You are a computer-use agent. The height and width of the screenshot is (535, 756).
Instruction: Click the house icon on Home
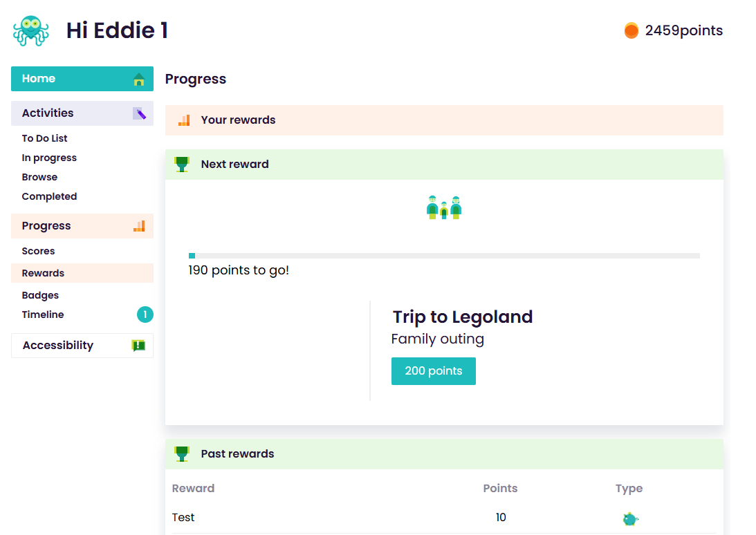point(139,79)
